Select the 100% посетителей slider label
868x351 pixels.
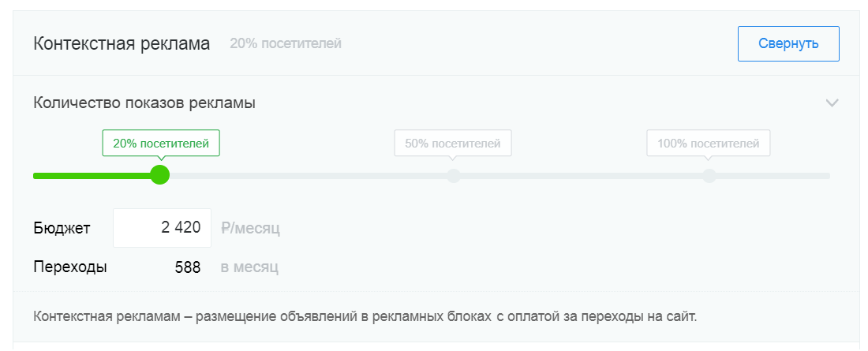click(x=708, y=144)
